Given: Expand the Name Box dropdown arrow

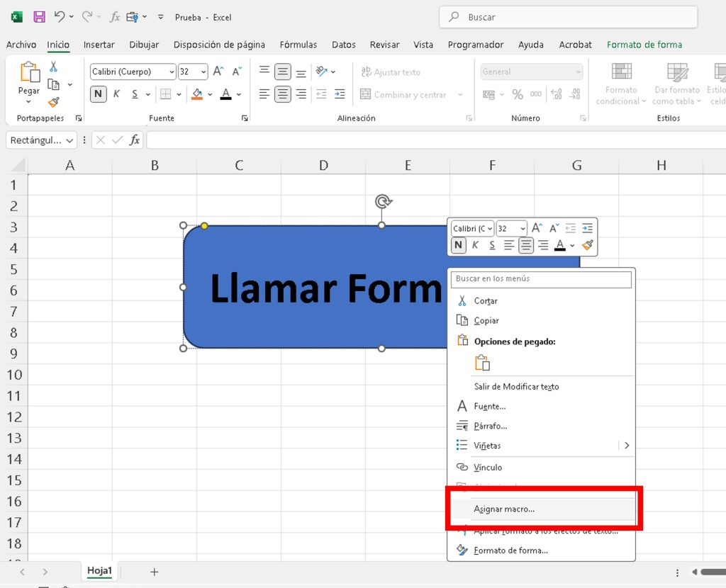Looking at the screenshot, I should point(69,140).
